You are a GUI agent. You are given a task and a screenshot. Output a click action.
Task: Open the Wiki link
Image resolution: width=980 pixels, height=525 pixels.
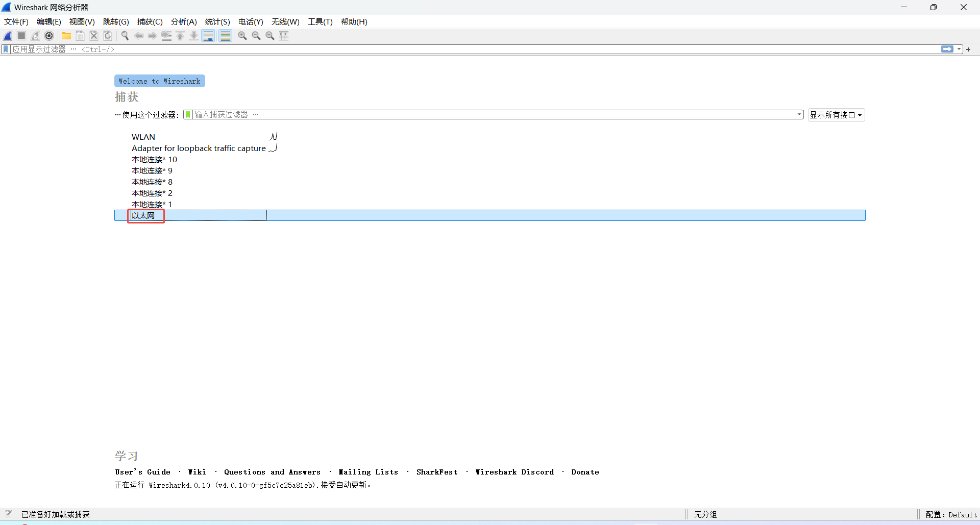pos(197,472)
